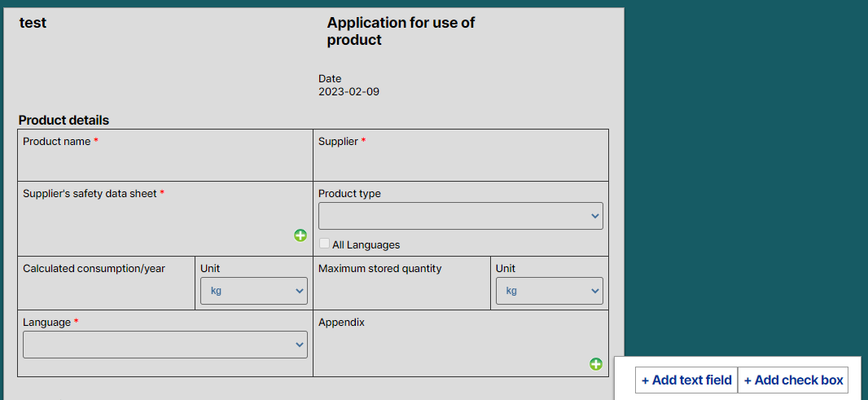
Task: Click the Add text field button
Action: click(686, 380)
